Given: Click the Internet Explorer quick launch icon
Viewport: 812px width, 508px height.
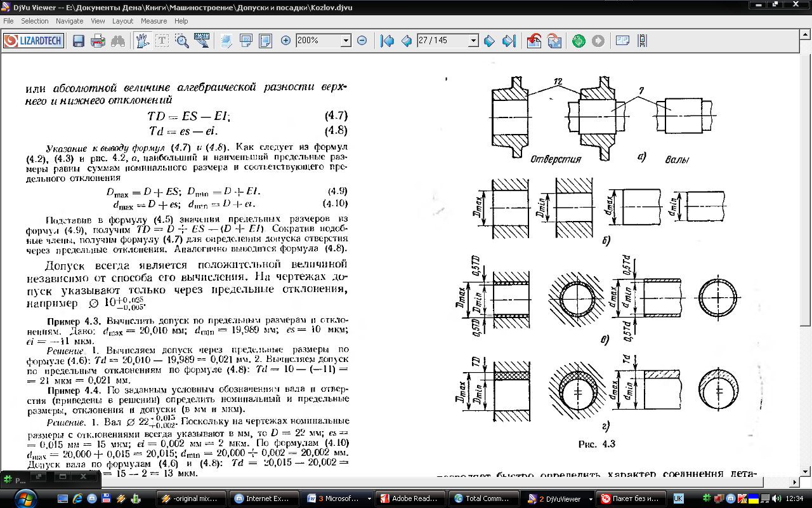Looking at the screenshot, I should click(77, 498).
